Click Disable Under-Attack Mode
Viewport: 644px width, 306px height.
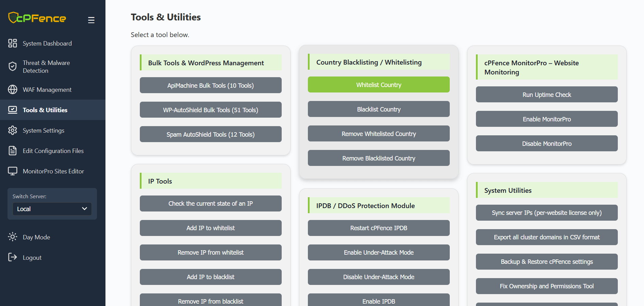point(379,277)
